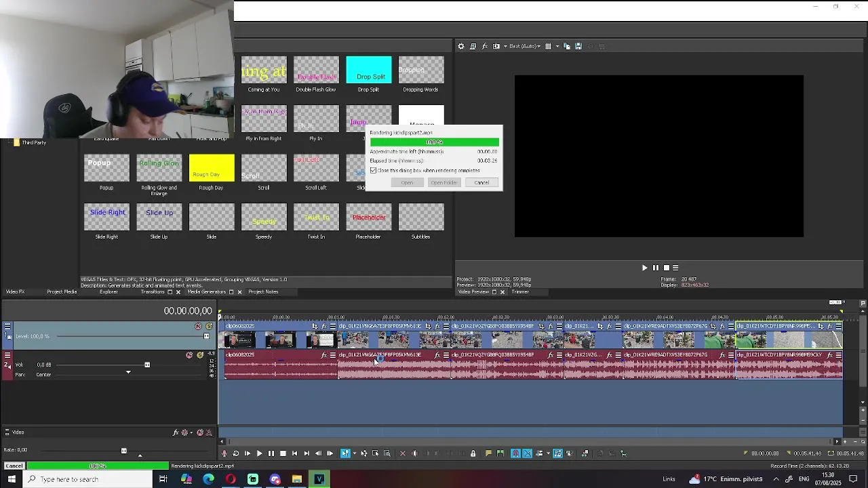Toggle Close this dialog box when rendering completes
This screenshot has width=868, height=488.
coord(373,171)
